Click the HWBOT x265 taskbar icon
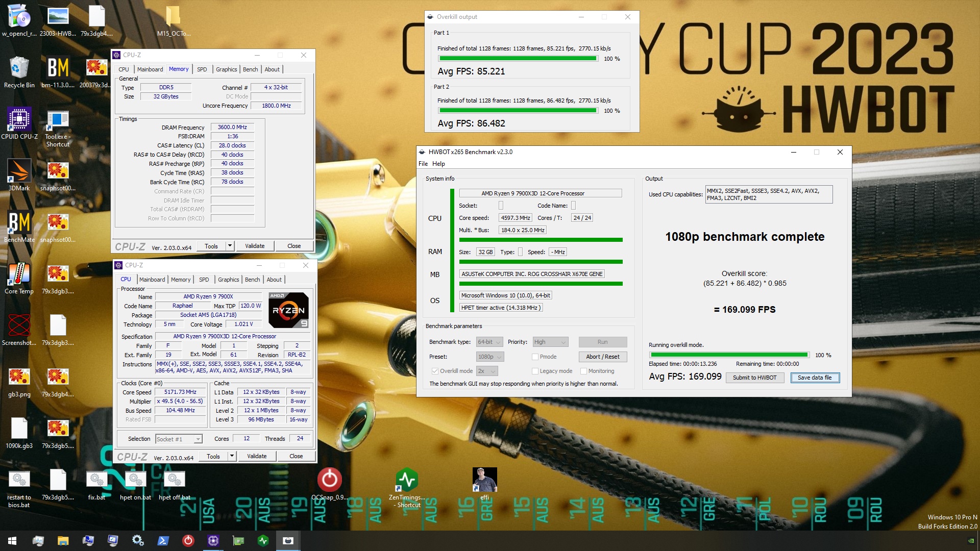This screenshot has width=980, height=551. [x=288, y=541]
